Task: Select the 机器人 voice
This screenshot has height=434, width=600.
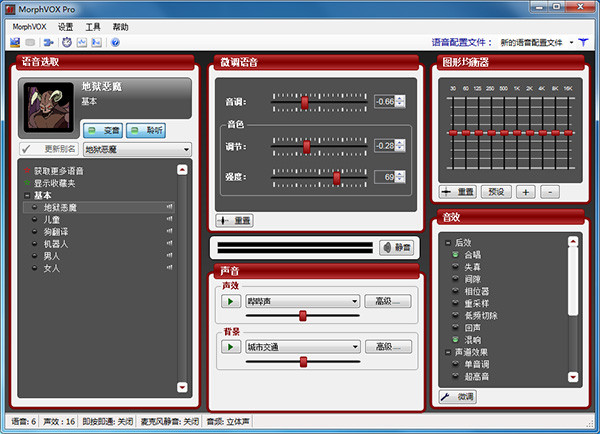Action: (x=55, y=244)
